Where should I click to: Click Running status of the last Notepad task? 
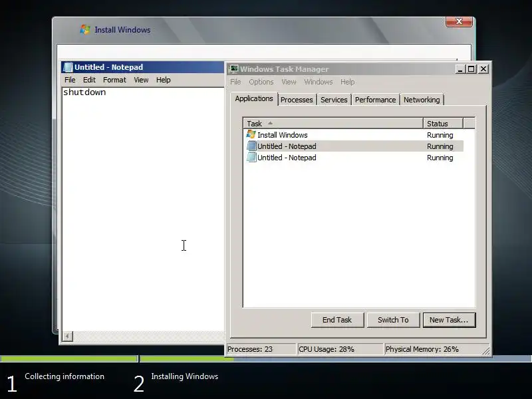pos(440,158)
